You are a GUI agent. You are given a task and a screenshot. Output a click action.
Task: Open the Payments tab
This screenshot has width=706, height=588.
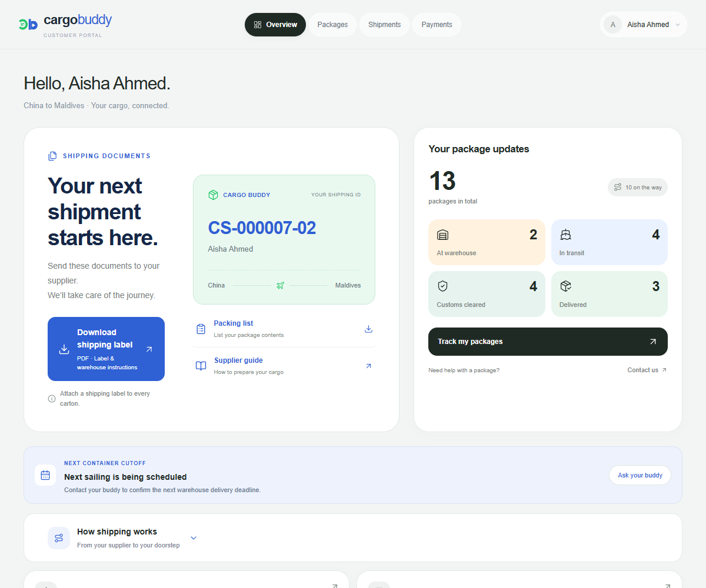point(437,25)
